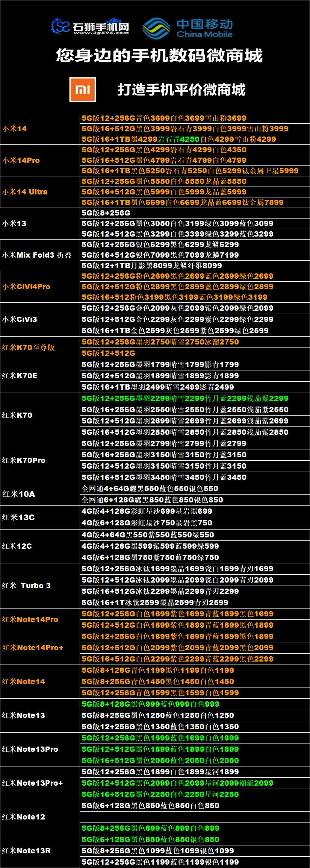Select the heading 您身边的手机数码微商城

[159, 56]
